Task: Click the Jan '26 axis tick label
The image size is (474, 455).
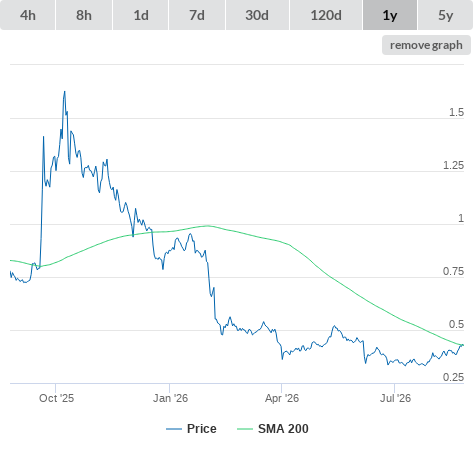Action: click(x=170, y=398)
